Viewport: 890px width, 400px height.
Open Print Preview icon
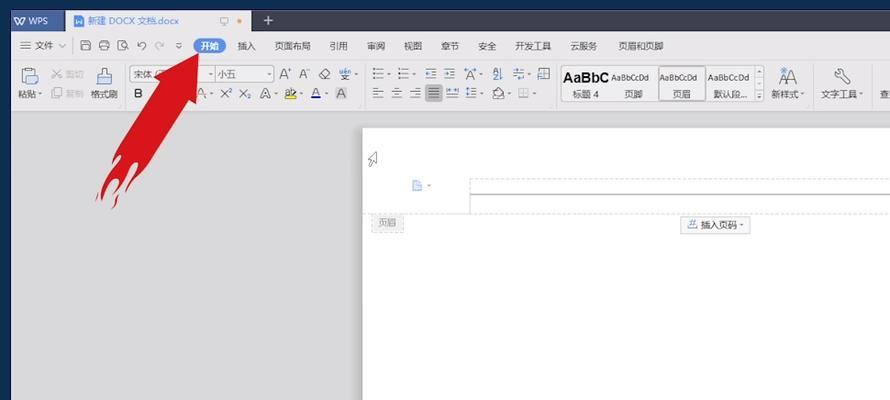123,46
